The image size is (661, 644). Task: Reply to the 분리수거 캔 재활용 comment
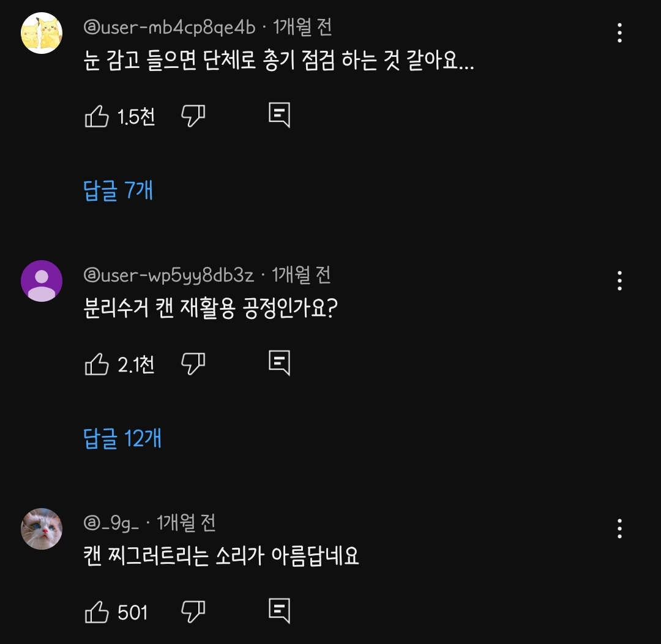pyautogui.click(x=280, y=362)
